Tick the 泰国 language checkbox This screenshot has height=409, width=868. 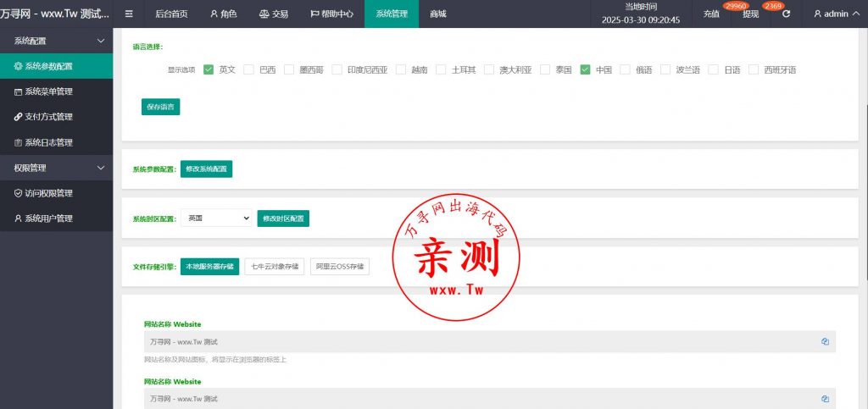(545, 69)
